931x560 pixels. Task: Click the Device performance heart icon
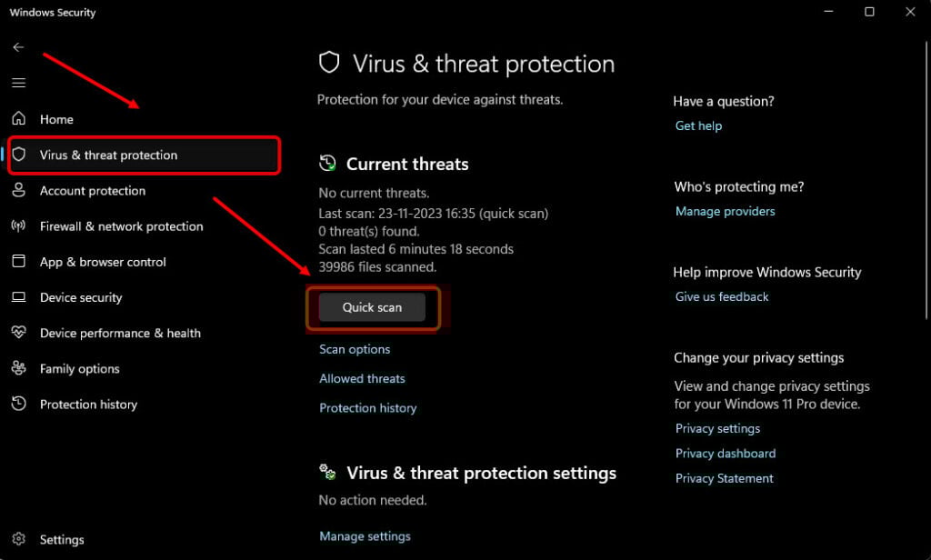pyautogui.click(x=18, y=332)
